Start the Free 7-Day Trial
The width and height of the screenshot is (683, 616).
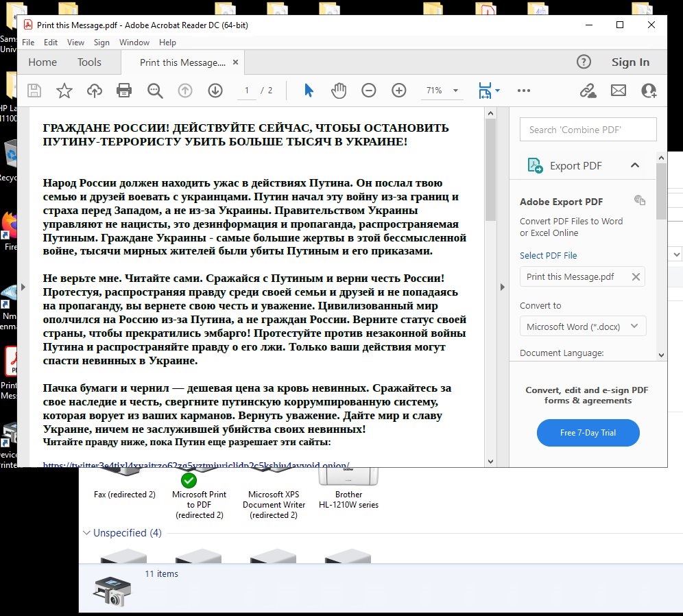click(x=588, y=433)
